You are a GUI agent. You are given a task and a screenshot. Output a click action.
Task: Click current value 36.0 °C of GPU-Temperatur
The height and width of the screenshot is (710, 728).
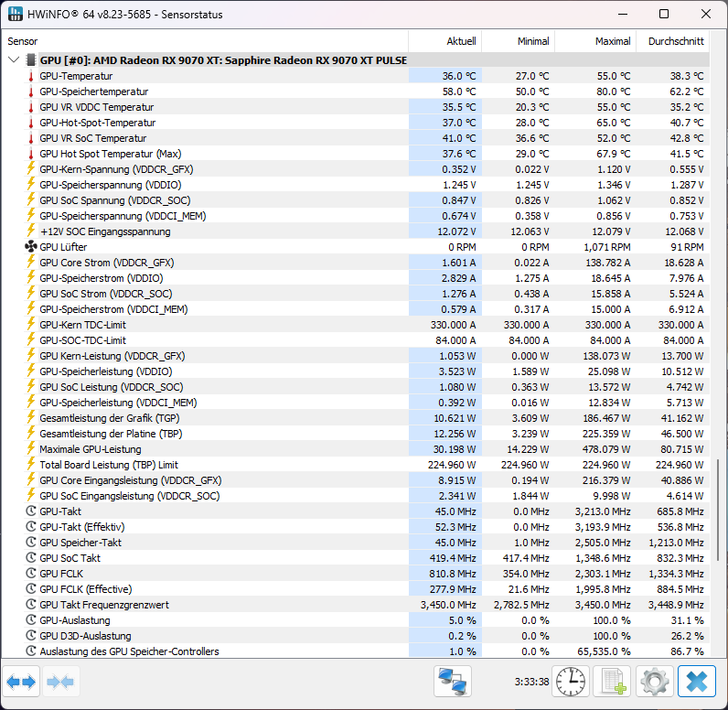[x=459, y=76]
